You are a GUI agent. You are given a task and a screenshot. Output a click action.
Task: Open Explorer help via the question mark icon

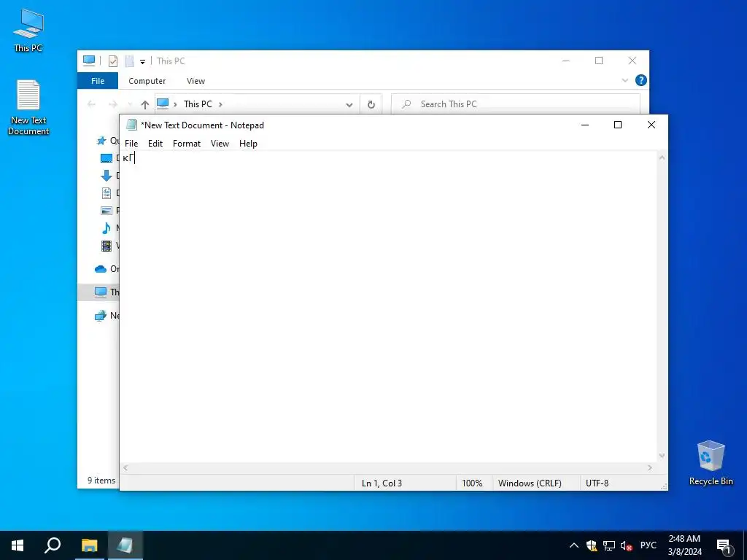click(x=641, y=80)
